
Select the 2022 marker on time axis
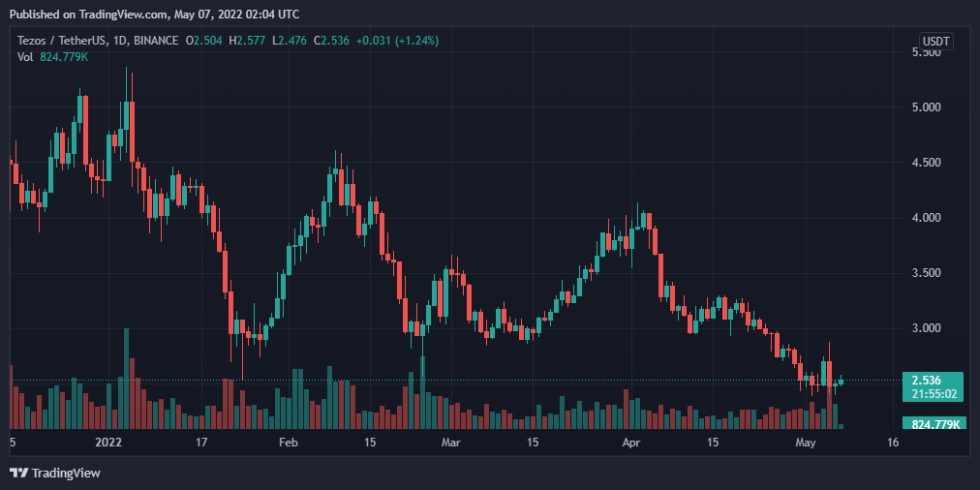pyautogui.click(x=107, y=443)
